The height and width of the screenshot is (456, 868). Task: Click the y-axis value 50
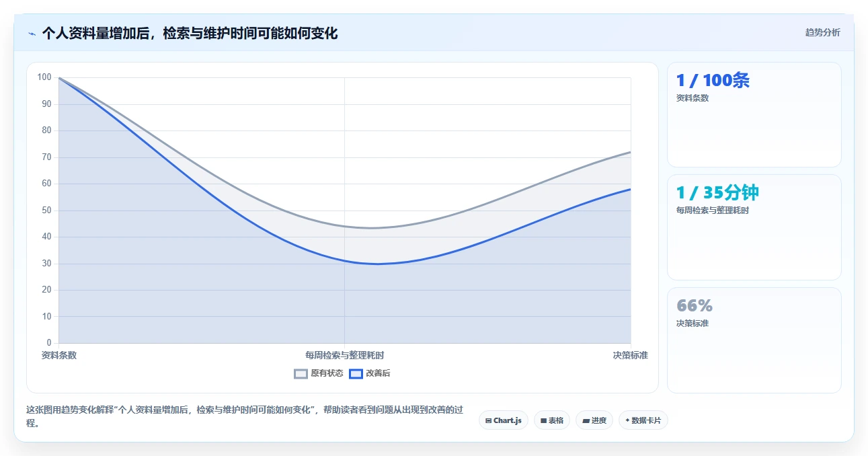pos(46,211)
